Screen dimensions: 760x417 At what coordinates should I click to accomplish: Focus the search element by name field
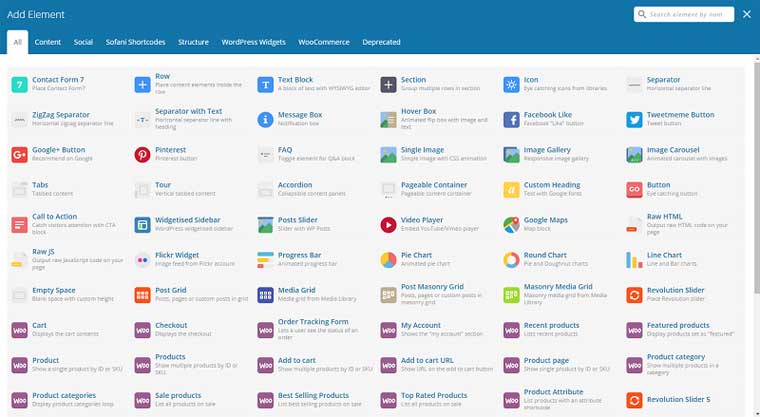point(684,14)
